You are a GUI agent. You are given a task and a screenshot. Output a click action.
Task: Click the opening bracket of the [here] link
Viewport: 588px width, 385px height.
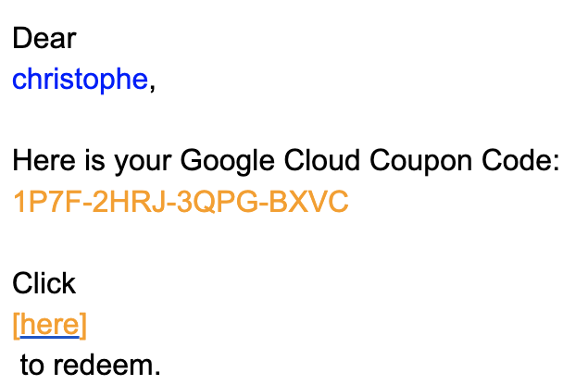coord(16,324)
